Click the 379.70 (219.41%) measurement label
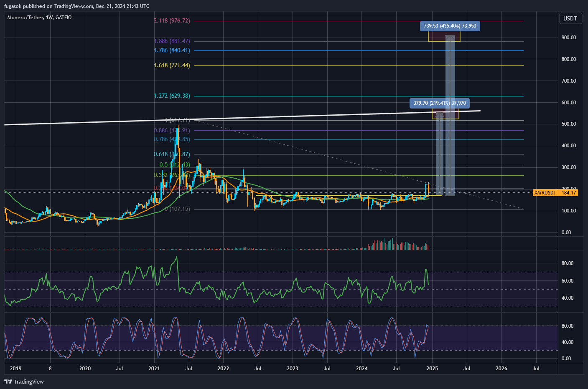Screen dimensions: 588x389 pyautogui.click(x=440, y=103)
